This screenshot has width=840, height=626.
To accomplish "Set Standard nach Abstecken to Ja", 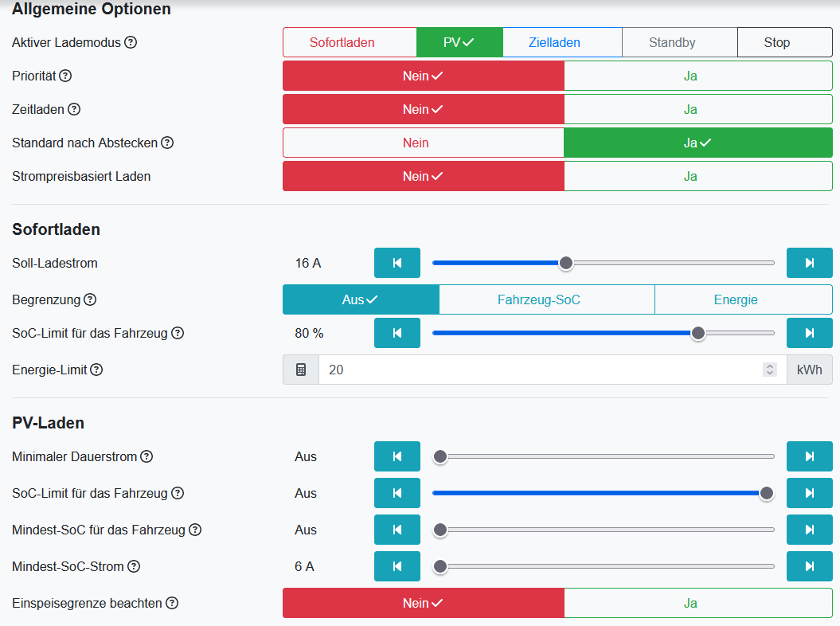I will tap(698, 143).
